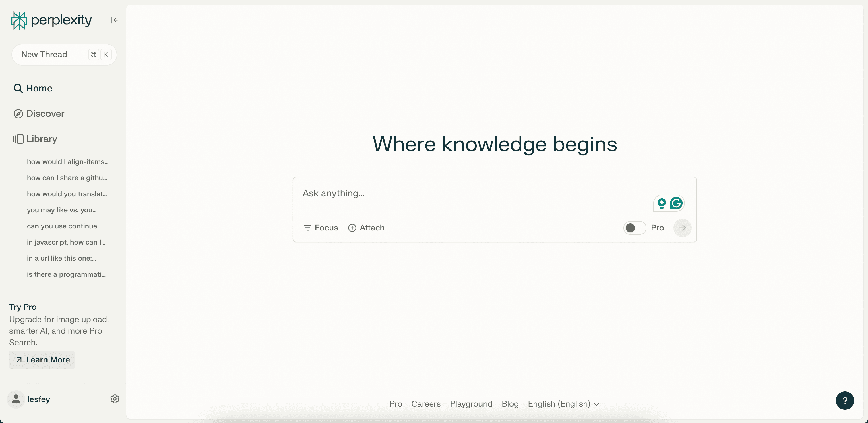This screenshot has height=423, width=868.
Task: Open thread 'how can I share a githu...'
Action: (x=67, y=178)
